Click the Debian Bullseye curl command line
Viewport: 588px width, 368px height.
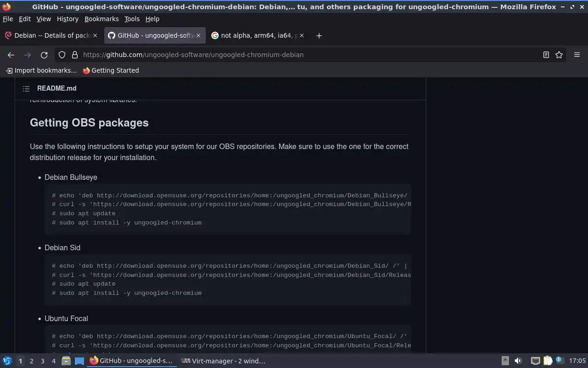pos(232,204)
